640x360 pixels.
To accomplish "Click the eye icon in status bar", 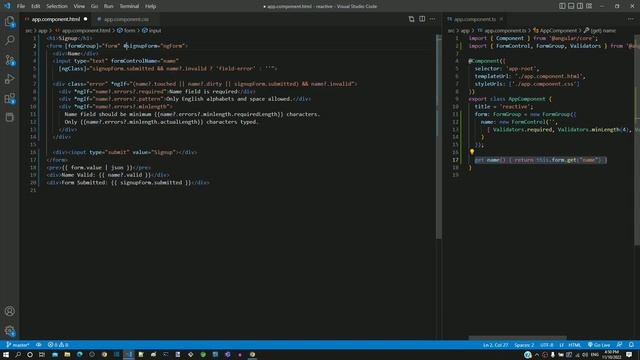I will (x=39, y=345).
